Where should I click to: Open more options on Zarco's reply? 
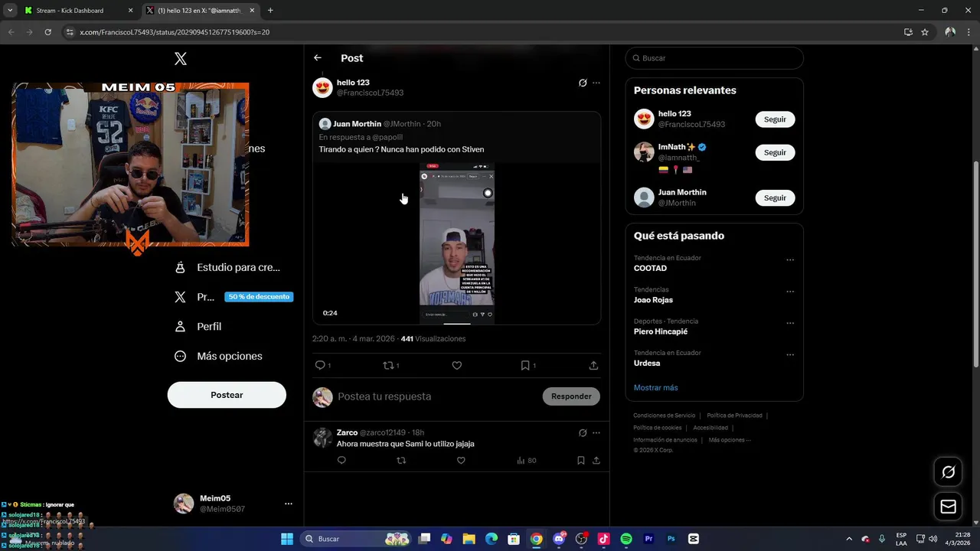(596, 433)
